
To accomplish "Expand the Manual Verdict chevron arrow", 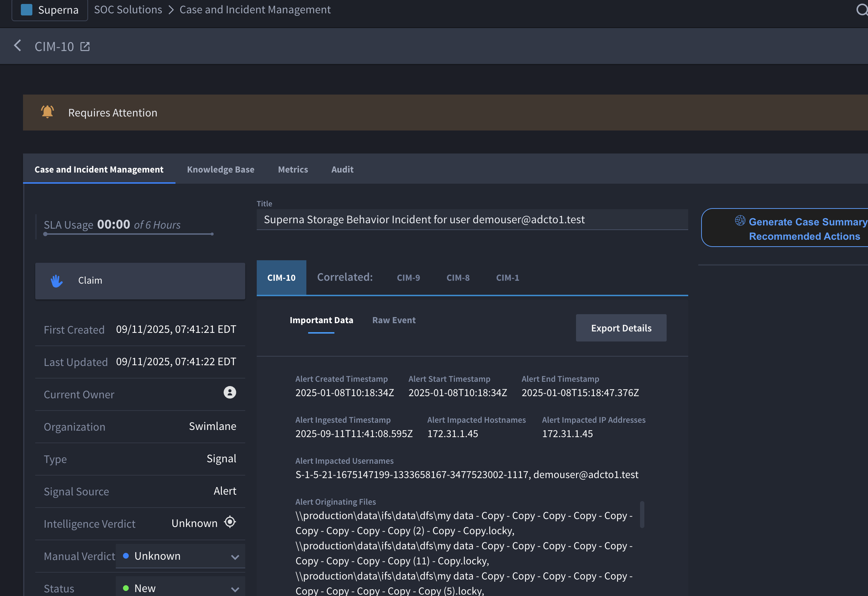I will click(x=235, y=557).
